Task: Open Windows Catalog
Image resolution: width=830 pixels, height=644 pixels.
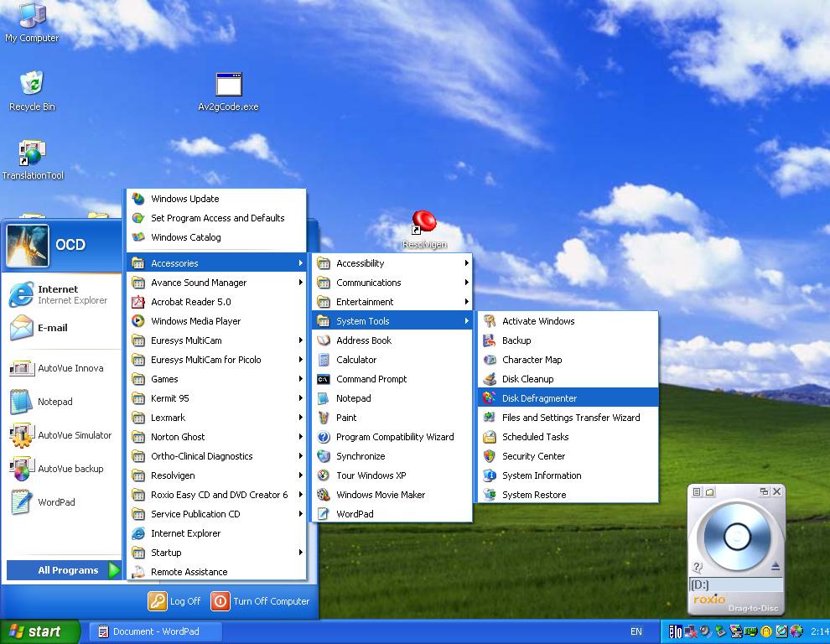Action: pyautogui.click(x=217, y=237)
